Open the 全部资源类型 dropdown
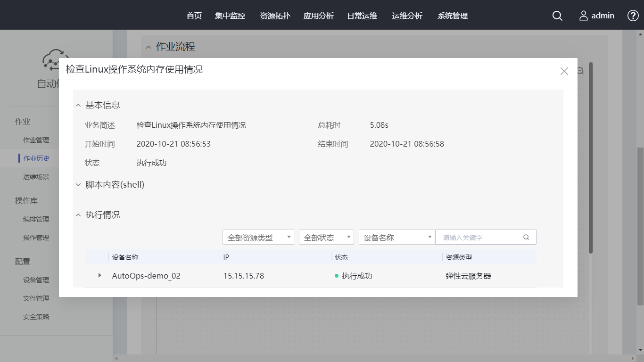This screenshot has width=644, height=362. point(258,238)
